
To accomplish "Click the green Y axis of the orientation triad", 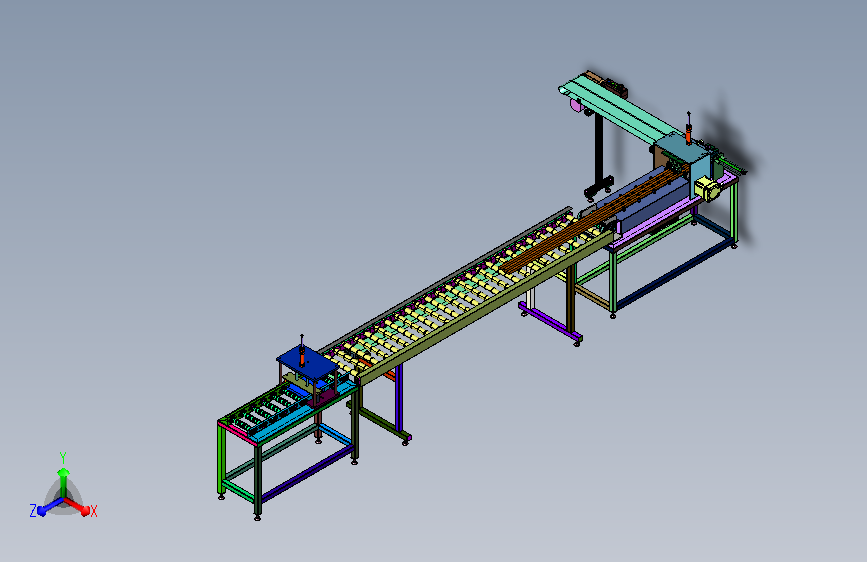I will 64,481.
